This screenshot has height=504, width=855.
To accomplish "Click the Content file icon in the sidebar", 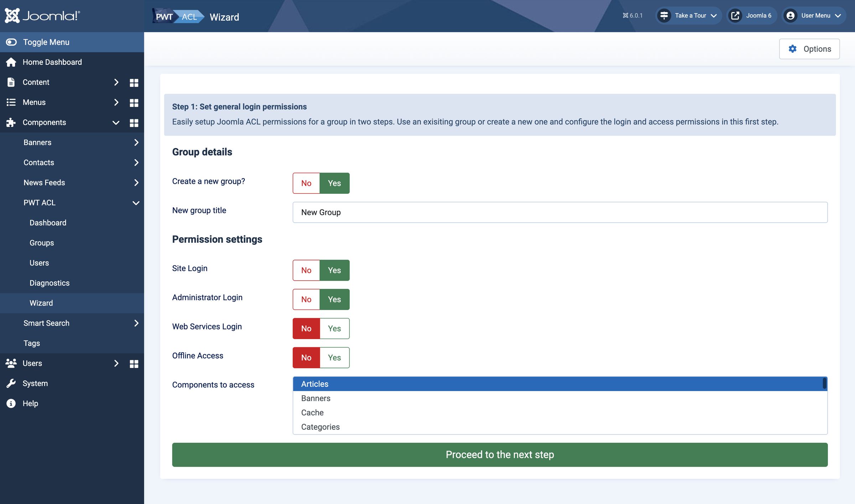I will 11,82.
